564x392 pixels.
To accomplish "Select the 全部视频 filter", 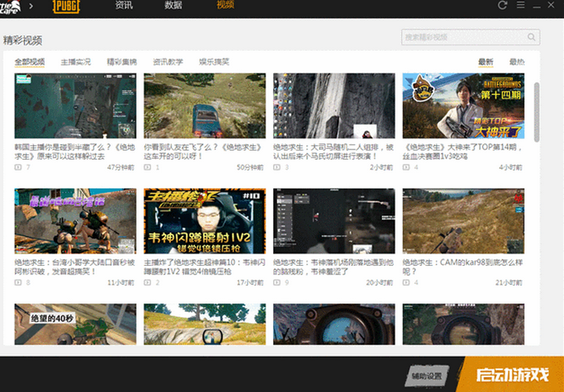I will (x=30, y=62).
